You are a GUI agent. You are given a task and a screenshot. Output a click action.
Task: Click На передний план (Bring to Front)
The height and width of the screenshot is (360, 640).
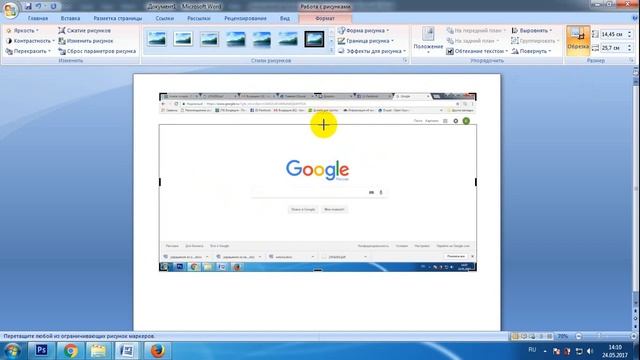(476, 31)
